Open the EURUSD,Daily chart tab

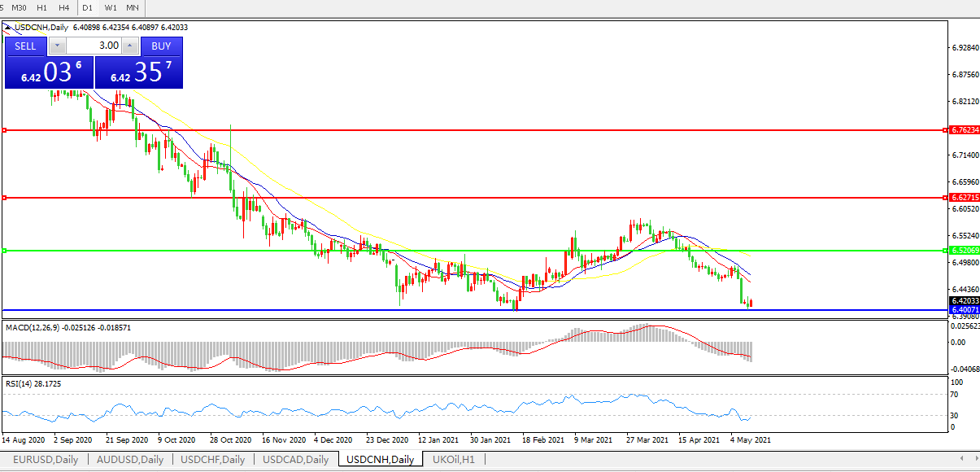[46, 460]
